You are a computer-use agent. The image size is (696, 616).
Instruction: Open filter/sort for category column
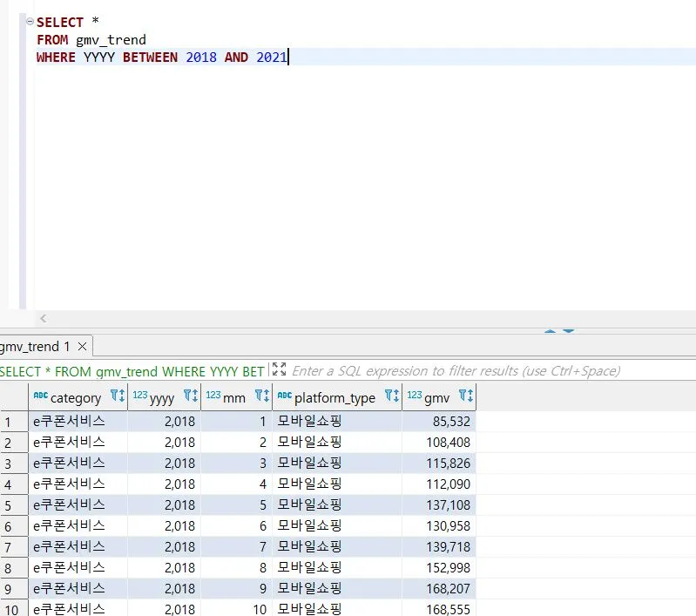click(x=118, y=396)
